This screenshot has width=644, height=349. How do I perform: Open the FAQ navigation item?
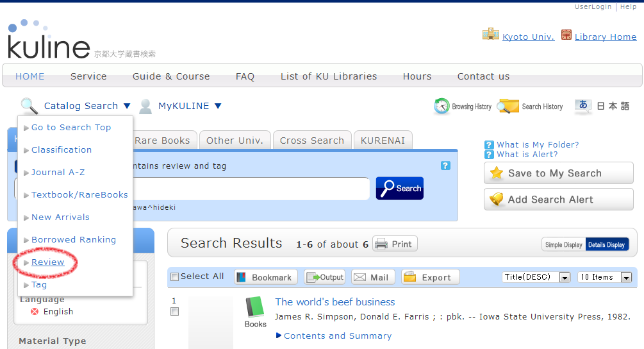coord(245,76)
